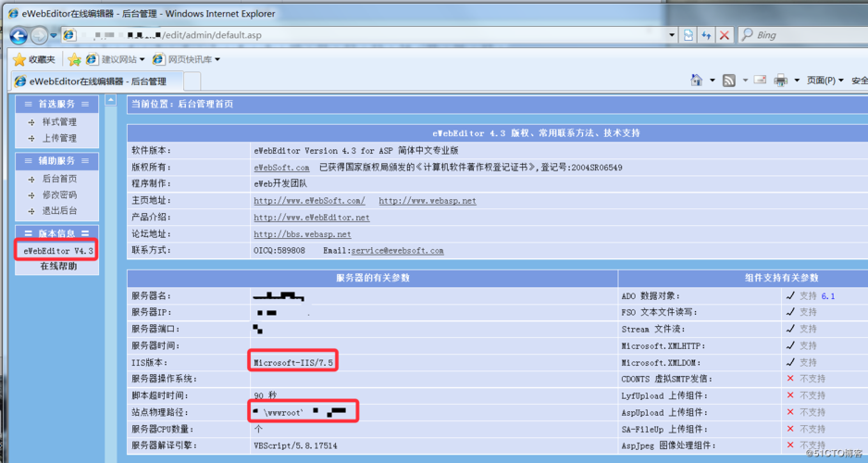
Task: Click the RSS feeds icon
Action: point(729,81)
